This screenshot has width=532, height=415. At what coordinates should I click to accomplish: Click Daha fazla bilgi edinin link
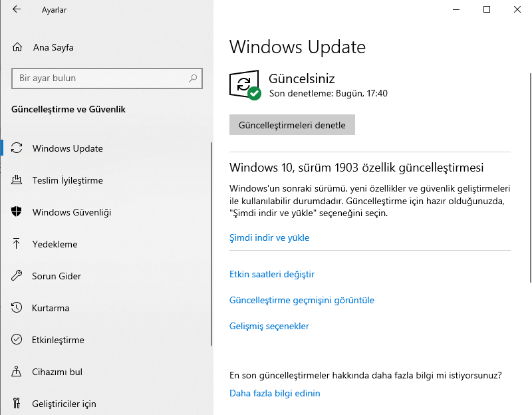click(x=275, y=393)
